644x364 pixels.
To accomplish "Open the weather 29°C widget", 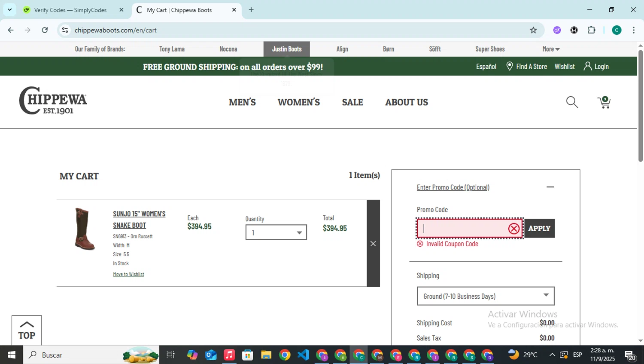I will click(x=522, y=355).
